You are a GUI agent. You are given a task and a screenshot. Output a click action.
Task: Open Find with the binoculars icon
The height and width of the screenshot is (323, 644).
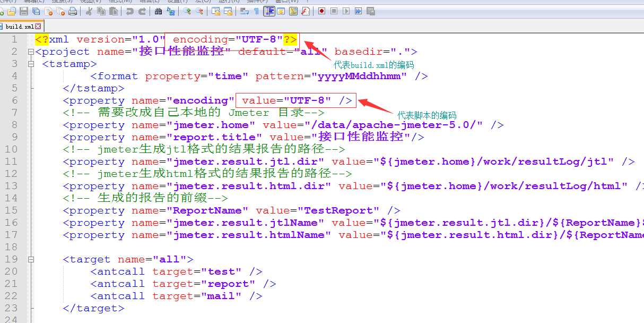(x=158, y=11)
